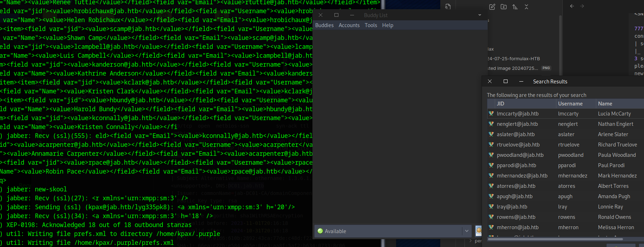The width and height of the screenshot is (644, 247).
Task: Click the Name column header
Action: (x=605, y=104)
